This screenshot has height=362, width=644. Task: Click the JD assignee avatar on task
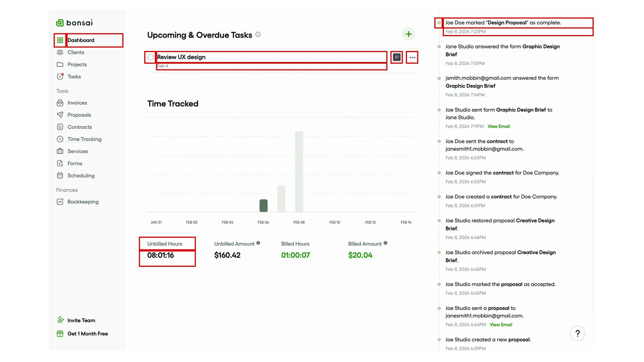(x=396, y=57)
